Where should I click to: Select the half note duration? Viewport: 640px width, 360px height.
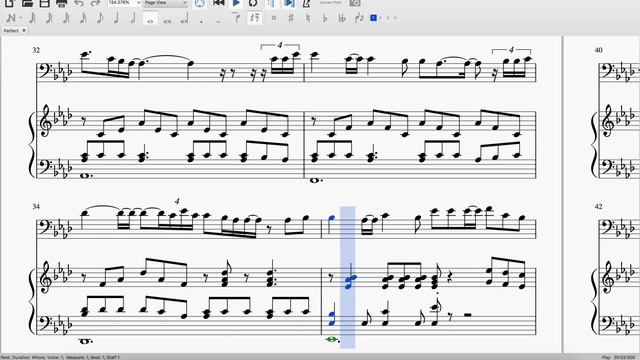(133, 18)
